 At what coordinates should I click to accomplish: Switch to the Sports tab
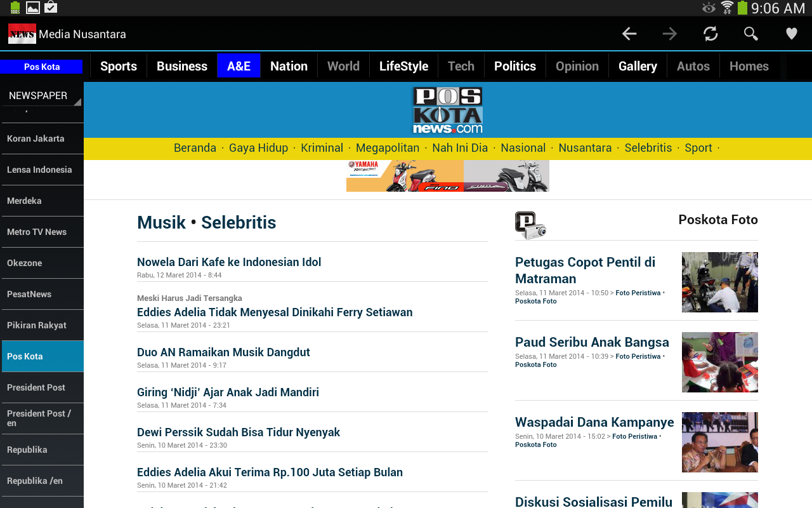coord(119,66)
